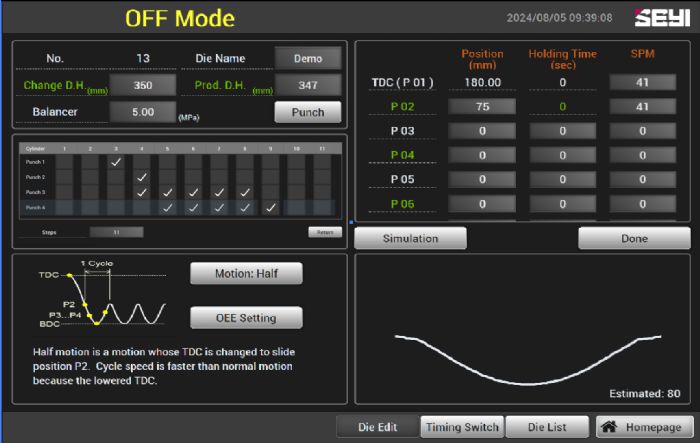Click the SEYI logo
Viewport: 700px width, 443px height.
(662, 18)
